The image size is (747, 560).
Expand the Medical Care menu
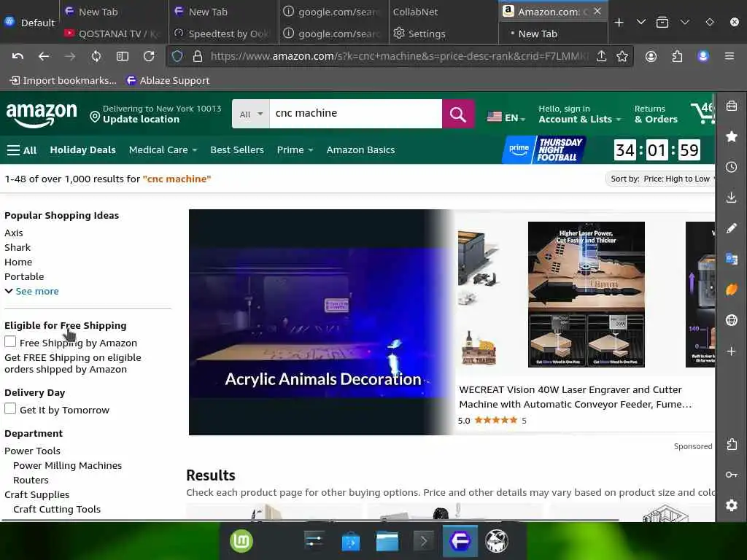coord(163,150)
